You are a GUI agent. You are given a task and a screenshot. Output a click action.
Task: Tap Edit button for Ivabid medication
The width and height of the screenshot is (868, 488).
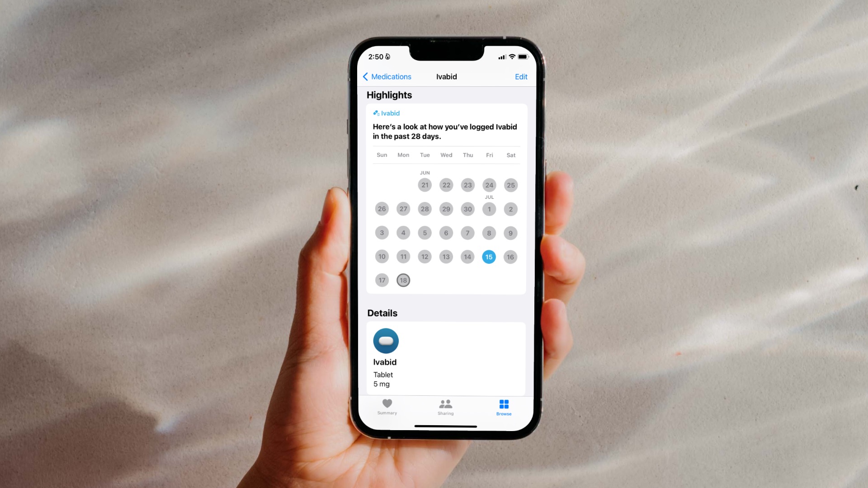[521, 76]
